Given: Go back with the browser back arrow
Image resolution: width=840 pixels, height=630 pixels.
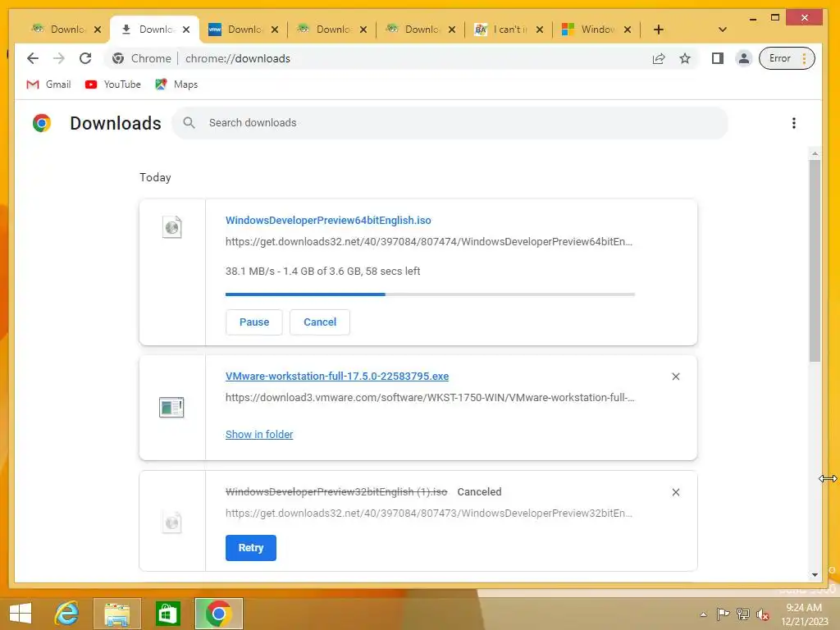Looking at the screenshot, I should click(x=33, y=58).
